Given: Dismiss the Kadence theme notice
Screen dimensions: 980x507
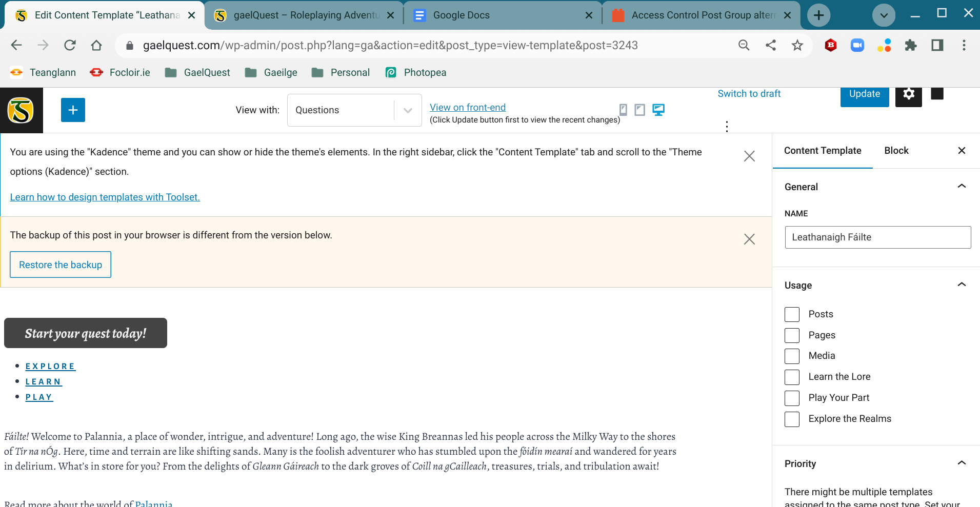Looking at the screenshot, I should tap(749, 156).
